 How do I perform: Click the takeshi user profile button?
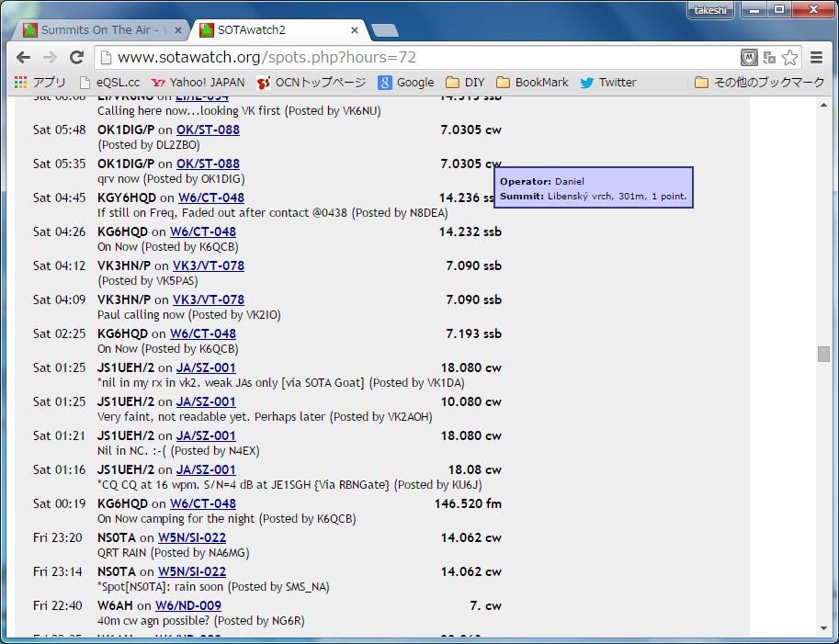[710, 9]
